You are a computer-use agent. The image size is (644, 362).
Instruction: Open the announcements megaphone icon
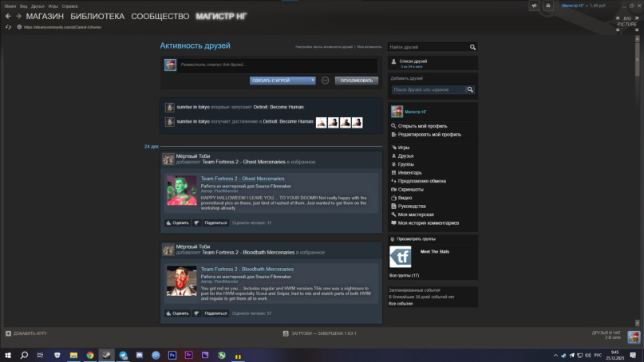coord(535,6)
